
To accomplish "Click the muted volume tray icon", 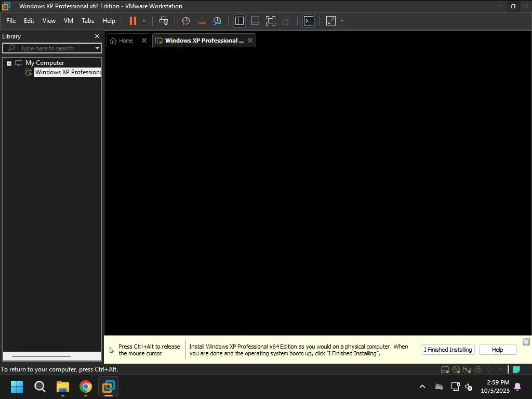I will [469, 387].
